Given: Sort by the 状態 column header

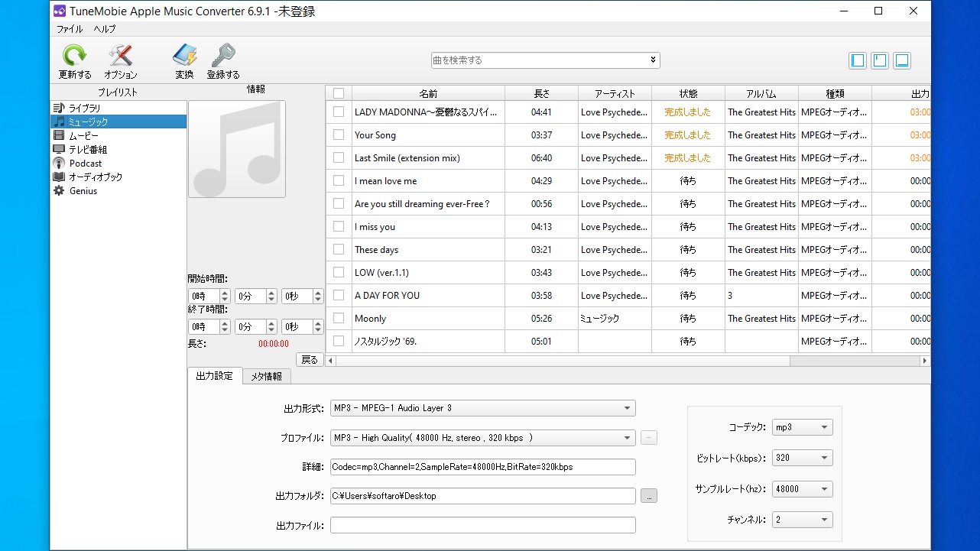Looking at the screenshot, I should point(688,93).
